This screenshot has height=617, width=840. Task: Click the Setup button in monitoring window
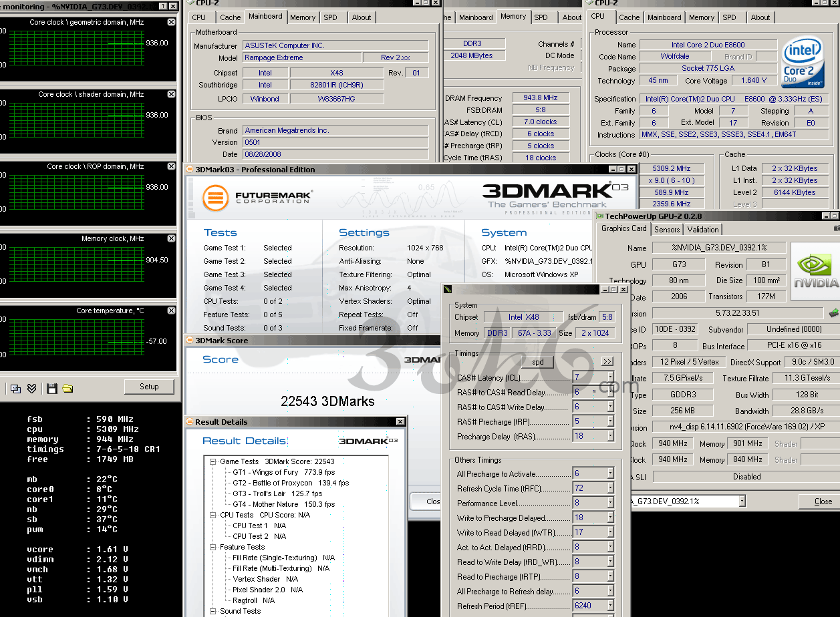(150, 387)
